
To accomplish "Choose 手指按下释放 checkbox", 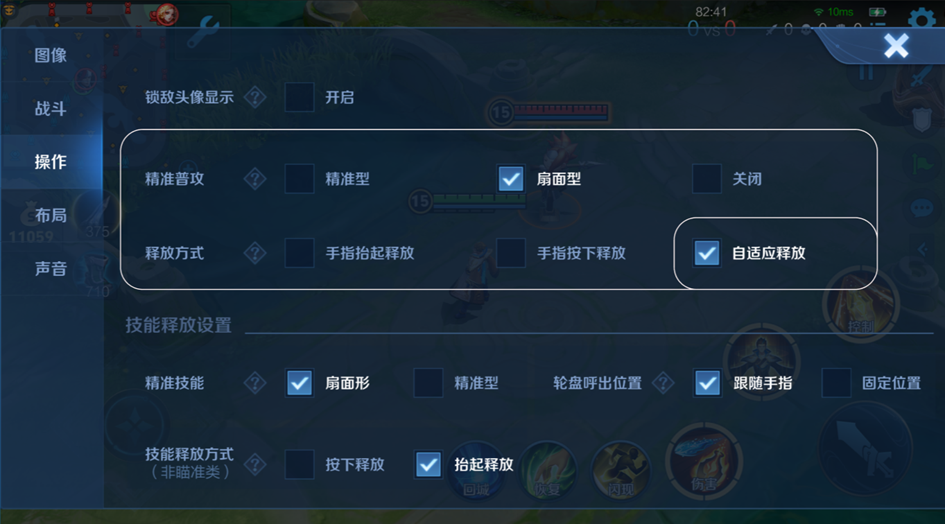I will [511, 253].
